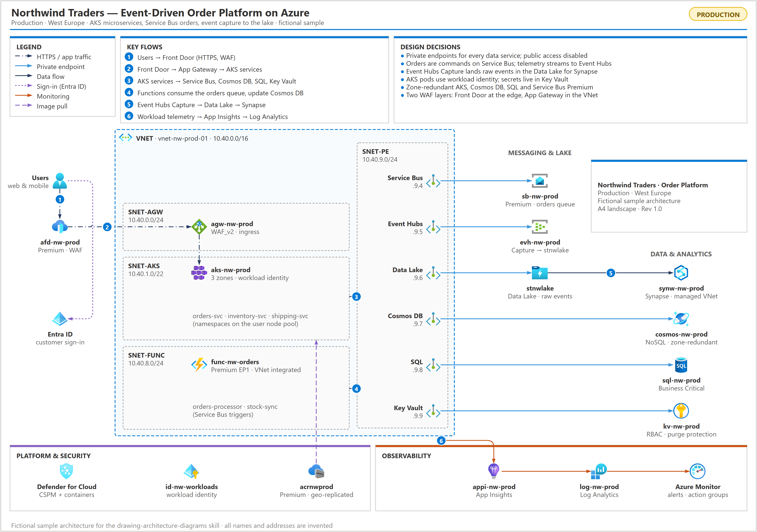
Task: Click the VNET icon next to vnet-nw-prod-01
Action: tap(126, 137)
